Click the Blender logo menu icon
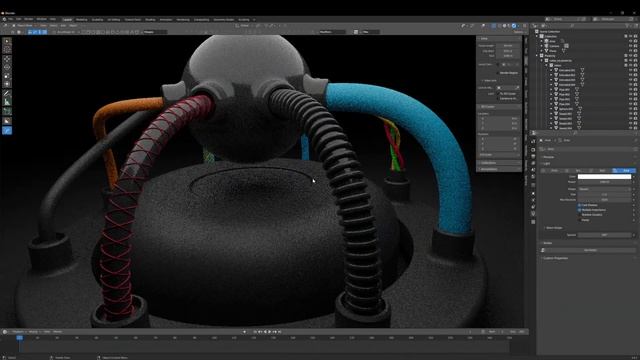Screen dimensions: 640x360 point(4,19)
